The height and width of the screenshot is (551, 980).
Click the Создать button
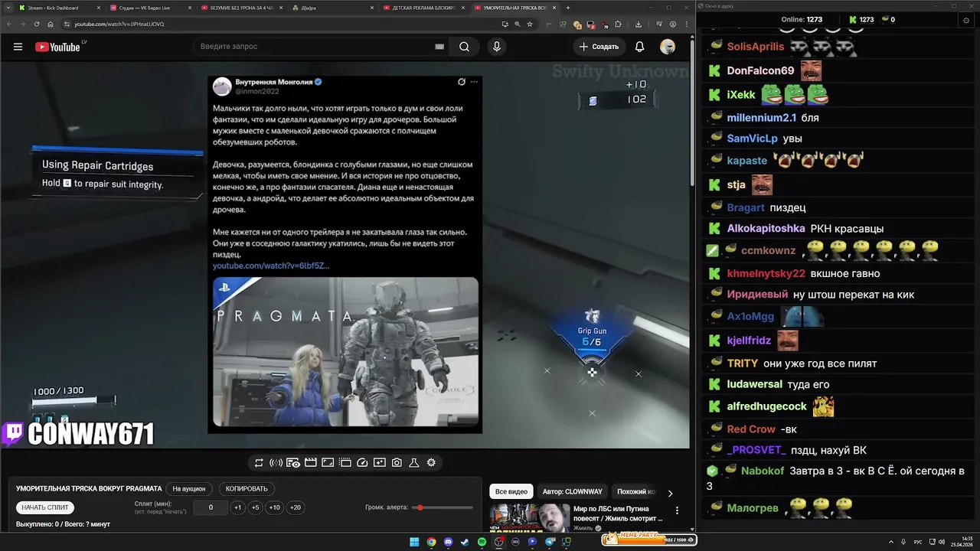click(599, 47)
